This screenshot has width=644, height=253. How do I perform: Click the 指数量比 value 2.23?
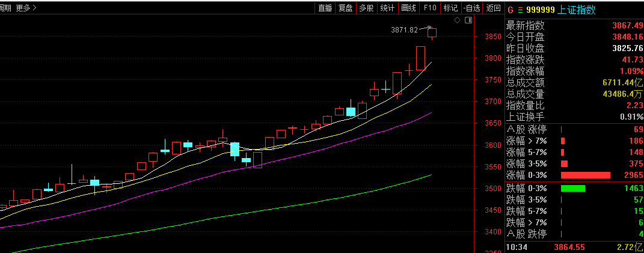point(635,105)
